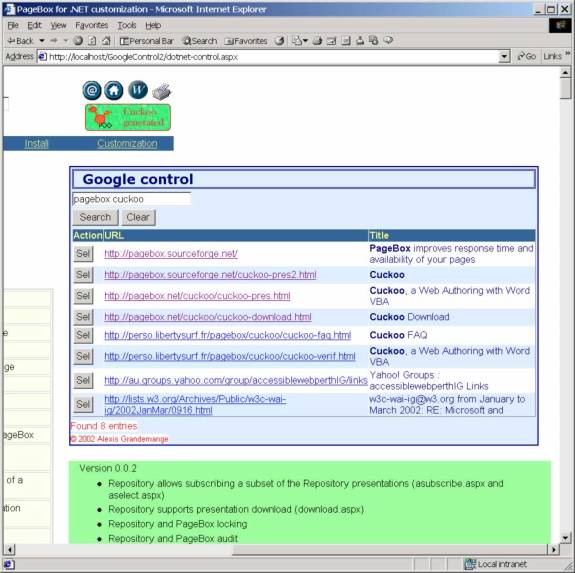Click the vertical scrollbar up arrow
Image resolution: width=575 pixels, height=573 pixels.
coord(565,73)
